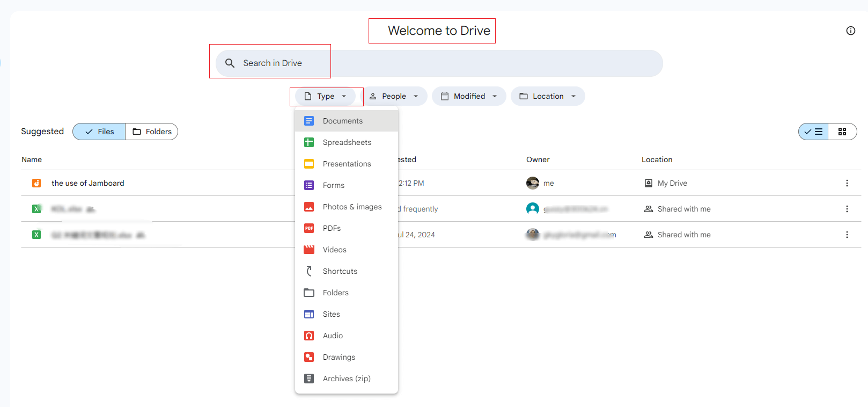Image resolution: width=868 pixels, height=407 pixels.
Task: Click the Welcome to Drive heading
Action: click(439, 31)
